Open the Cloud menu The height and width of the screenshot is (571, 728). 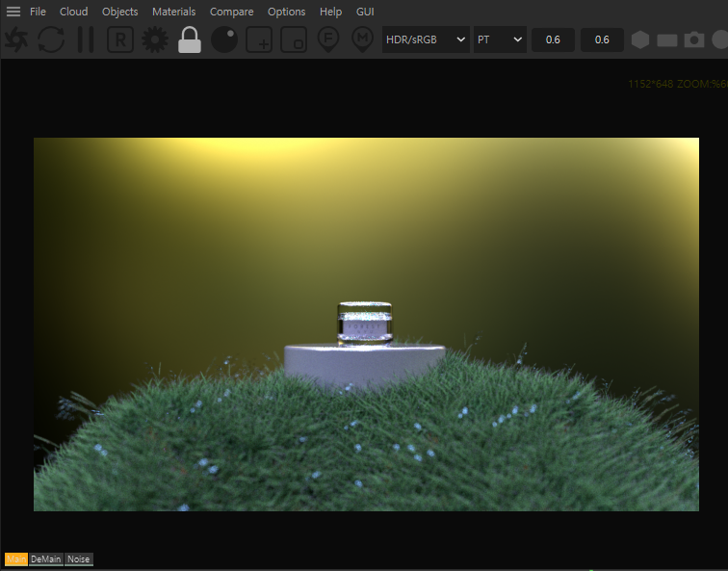click(x=73, y=12)
